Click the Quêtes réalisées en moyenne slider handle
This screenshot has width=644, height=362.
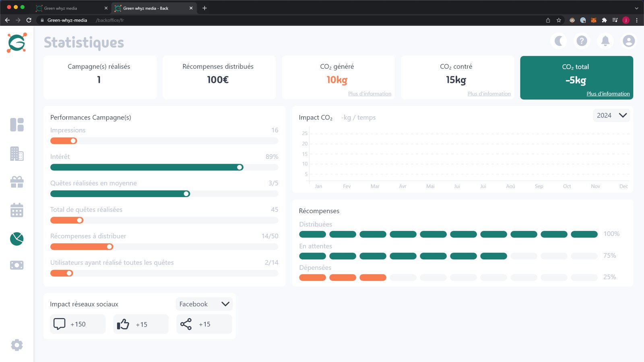tap(186, 194)
